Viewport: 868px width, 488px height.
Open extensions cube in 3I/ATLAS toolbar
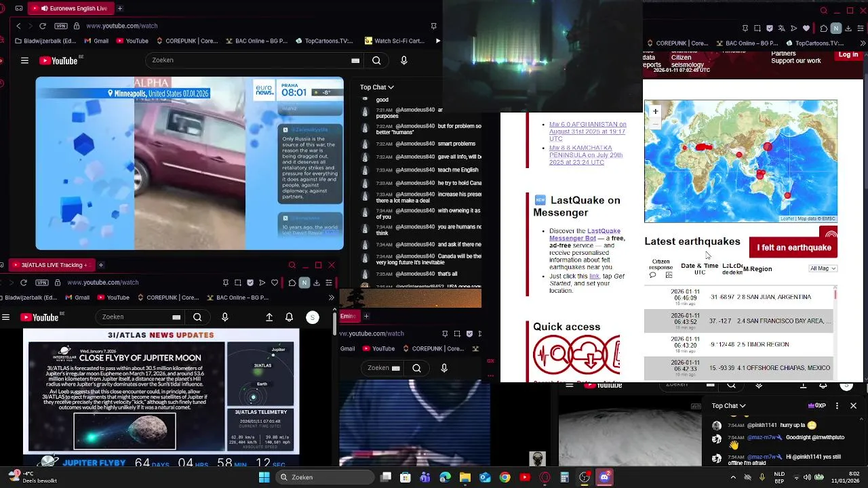pos(292,283)
